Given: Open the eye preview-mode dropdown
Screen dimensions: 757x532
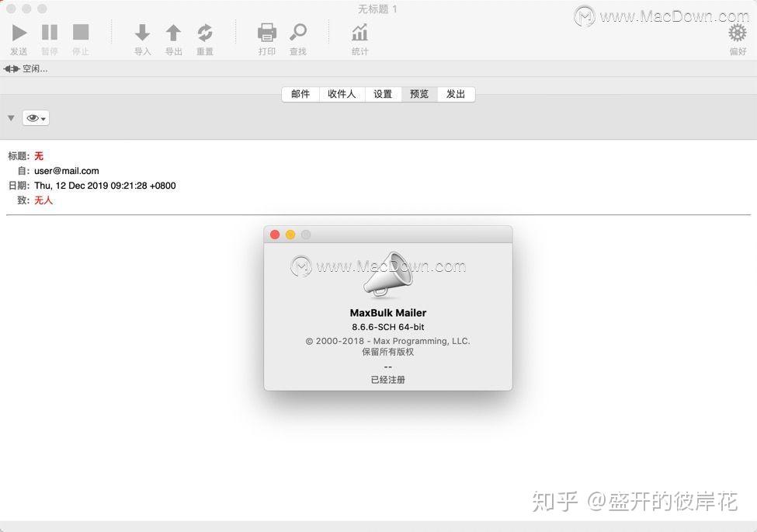Looking at the screenshot, I should click(x=36, y=118).
